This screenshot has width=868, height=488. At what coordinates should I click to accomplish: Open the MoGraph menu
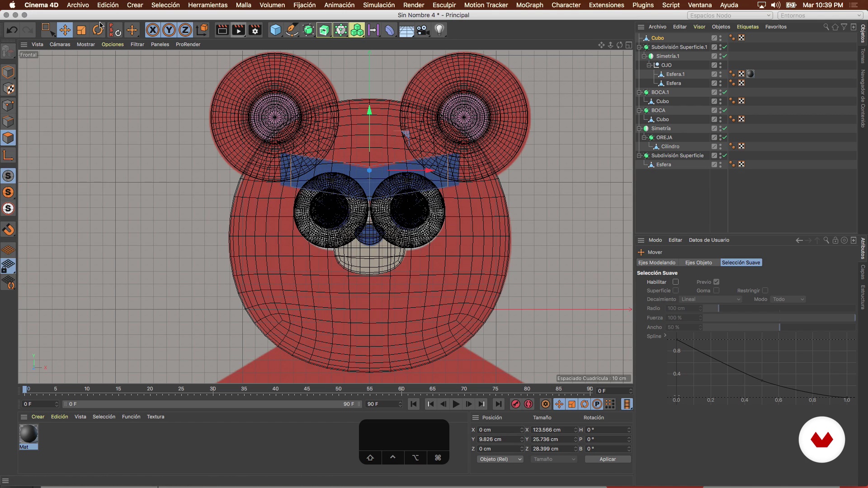click(x=529, y=5)
